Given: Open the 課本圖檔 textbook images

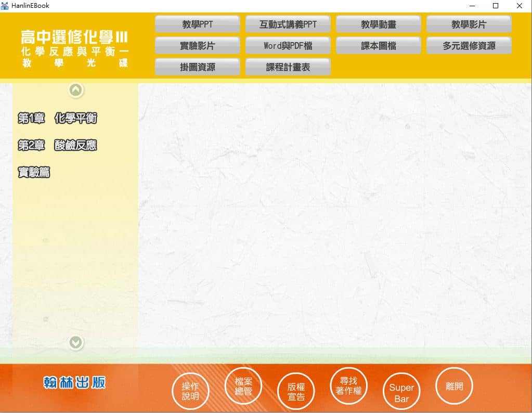Looking at the screenshot, I should (x=378, y=46).
